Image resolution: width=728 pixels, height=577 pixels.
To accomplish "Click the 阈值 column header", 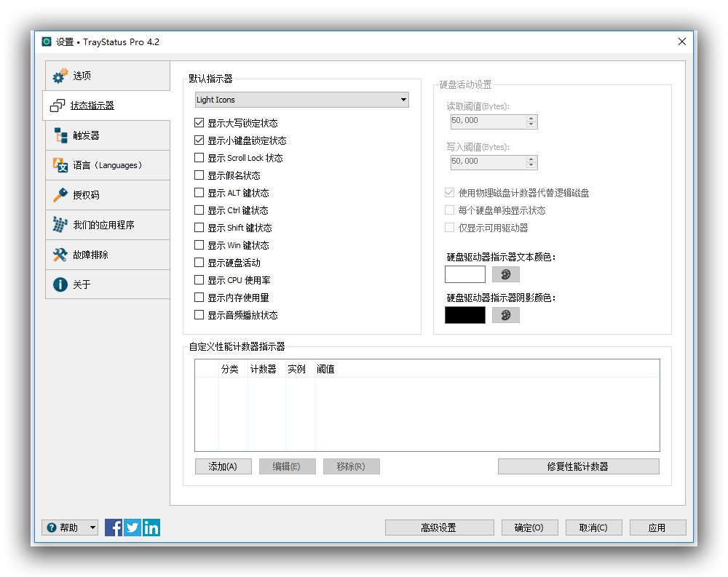I will [487, 369].
